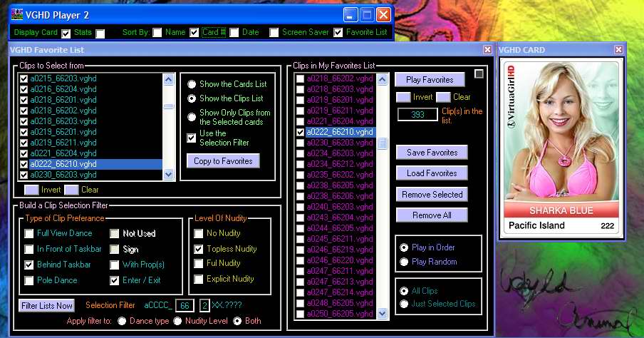Click the Filter Lists Now button
This screenshot has width=644, height=338.
point(46,306)
